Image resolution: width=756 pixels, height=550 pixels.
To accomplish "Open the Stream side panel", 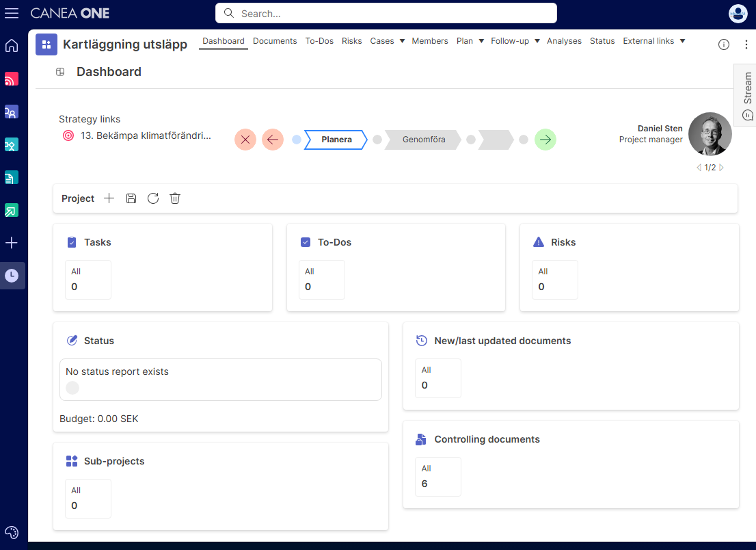I will pyautogui.click(x=746, y=96).
